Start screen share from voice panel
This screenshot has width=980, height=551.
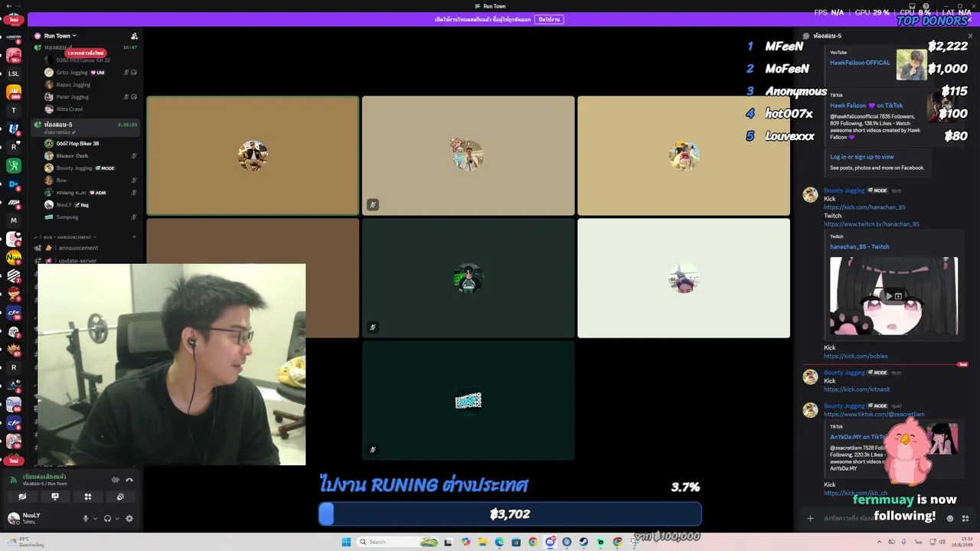pyautogui.click(x=55, y=497)
